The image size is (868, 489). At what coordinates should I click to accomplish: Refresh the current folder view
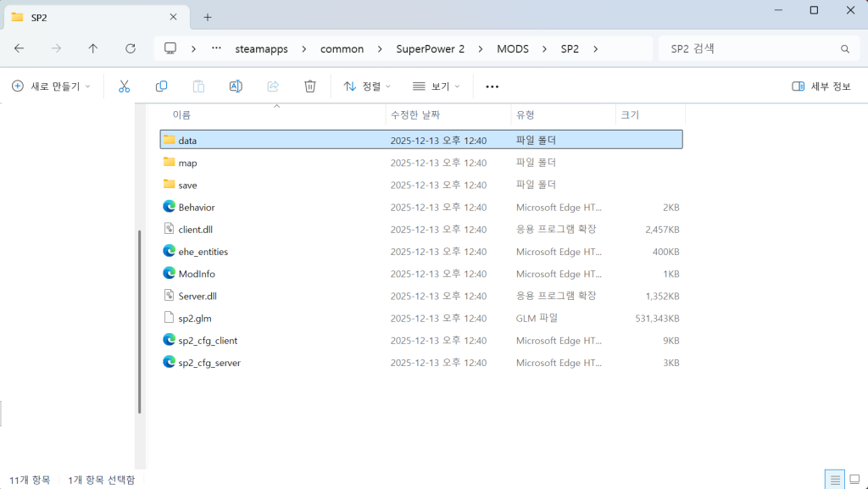point(130,49)
